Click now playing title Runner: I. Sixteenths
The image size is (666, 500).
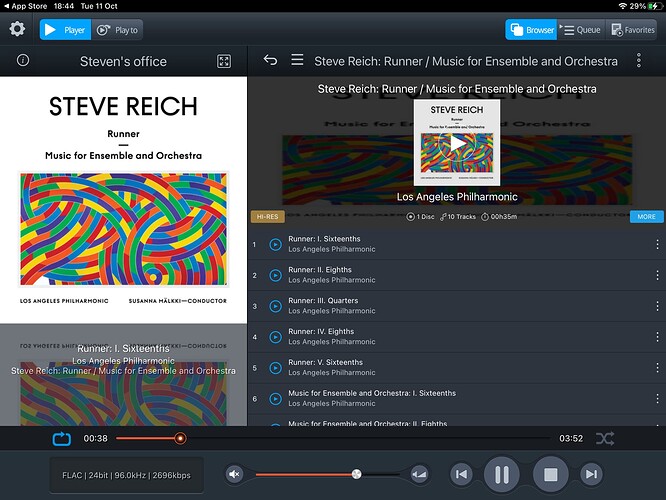(x=123, y=349)
